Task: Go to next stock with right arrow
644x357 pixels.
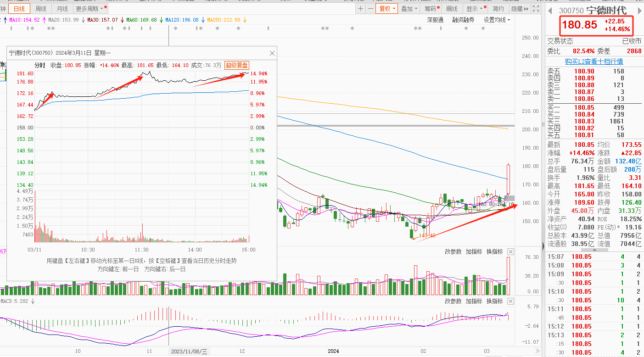Action: pos(640,11)
